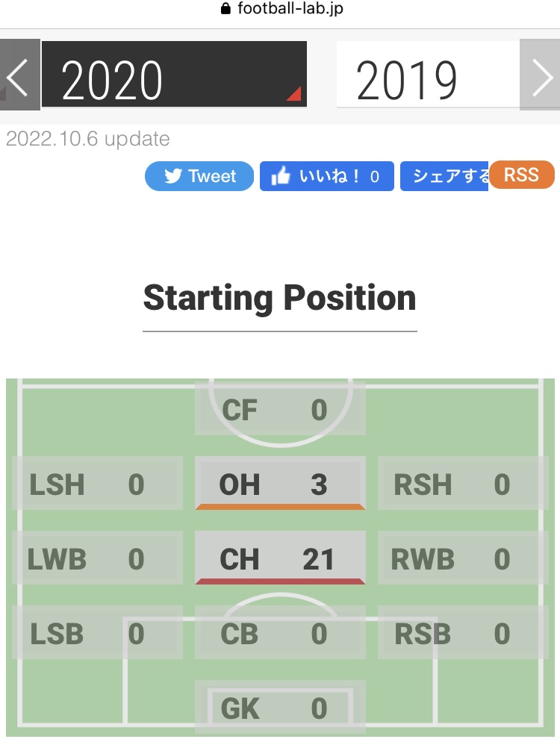Click the GK position box
The image size is (560, 742).
click(280, 707)
